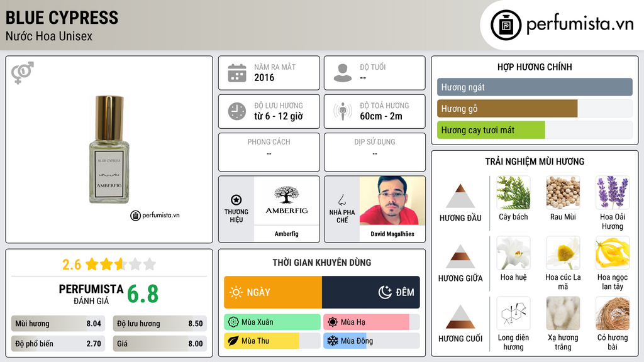Click the Hương cay tươi mát accord bar
This screenshot has height=362, width=644.
point(535,129)
